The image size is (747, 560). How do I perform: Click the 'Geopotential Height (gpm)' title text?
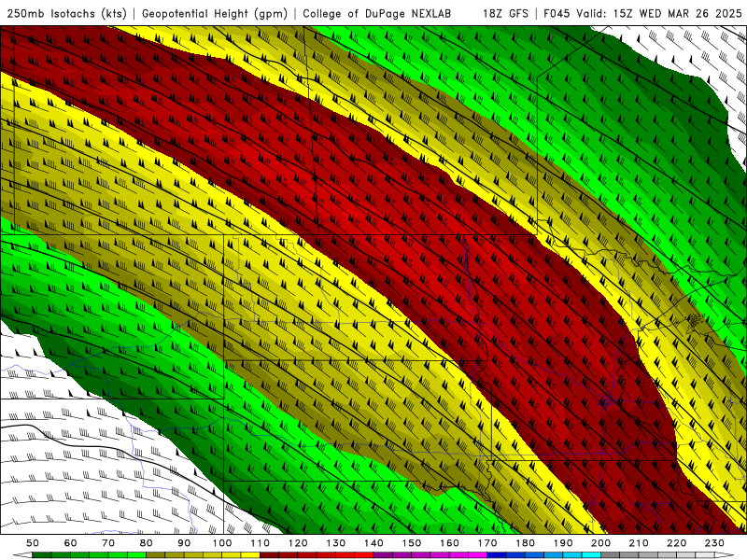(215, 14)
